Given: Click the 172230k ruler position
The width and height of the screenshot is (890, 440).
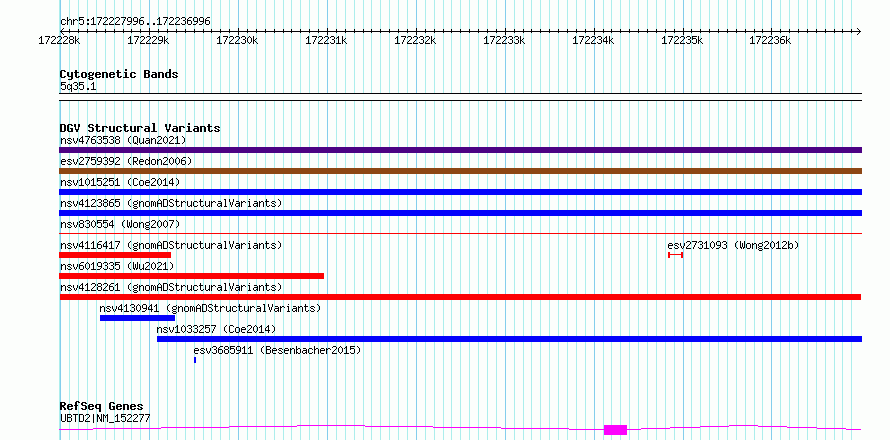Looking at the screenshot, I should (x=237, y=41).
